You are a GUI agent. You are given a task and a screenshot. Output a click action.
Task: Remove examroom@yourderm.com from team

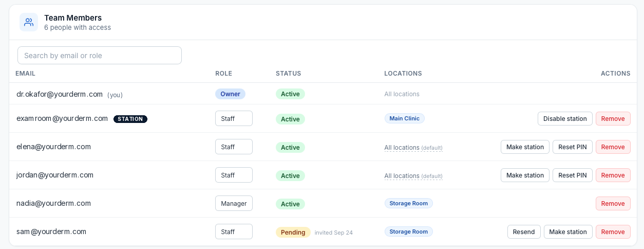click(x=613, y=118)
